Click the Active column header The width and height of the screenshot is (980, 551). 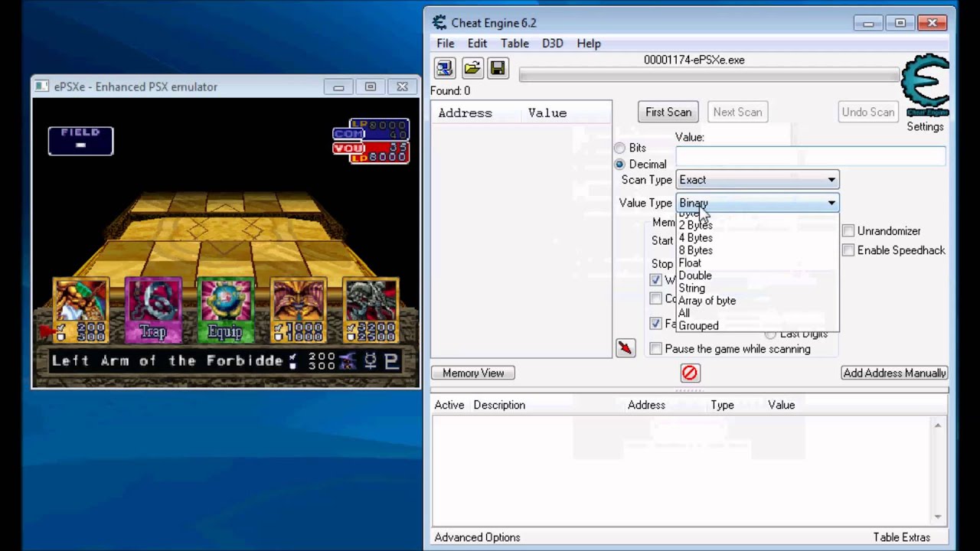pos(449,405)
